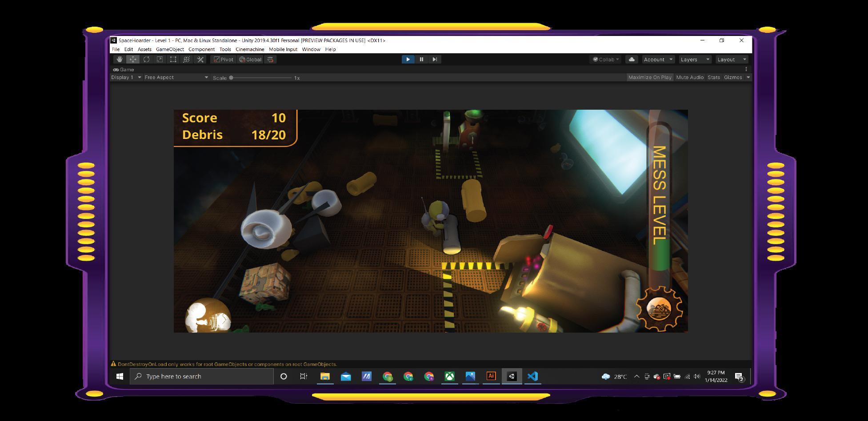Select the Rotate tool

146,60
